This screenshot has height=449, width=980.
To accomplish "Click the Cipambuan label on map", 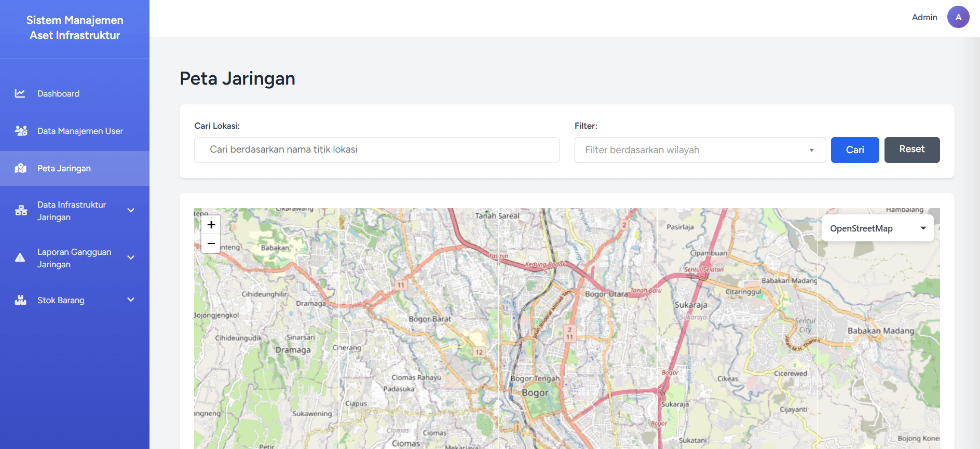I will [709, 253].
